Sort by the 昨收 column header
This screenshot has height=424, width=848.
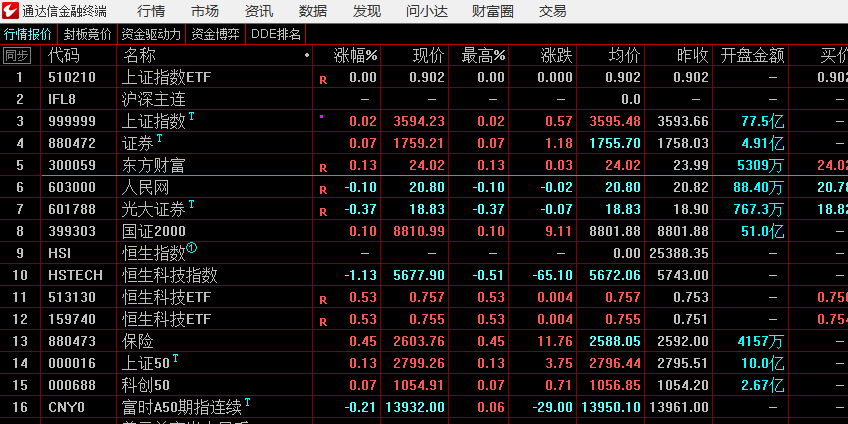[693, 55]
